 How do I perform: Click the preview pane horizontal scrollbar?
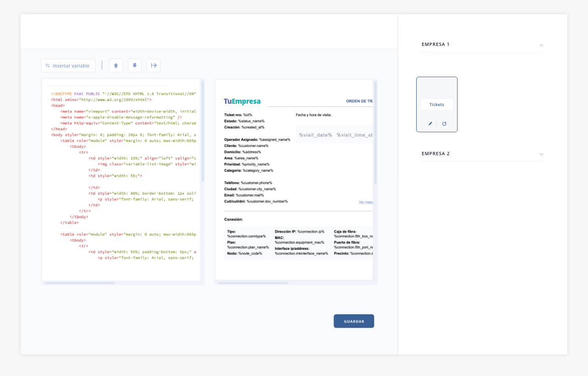point(253,283)
